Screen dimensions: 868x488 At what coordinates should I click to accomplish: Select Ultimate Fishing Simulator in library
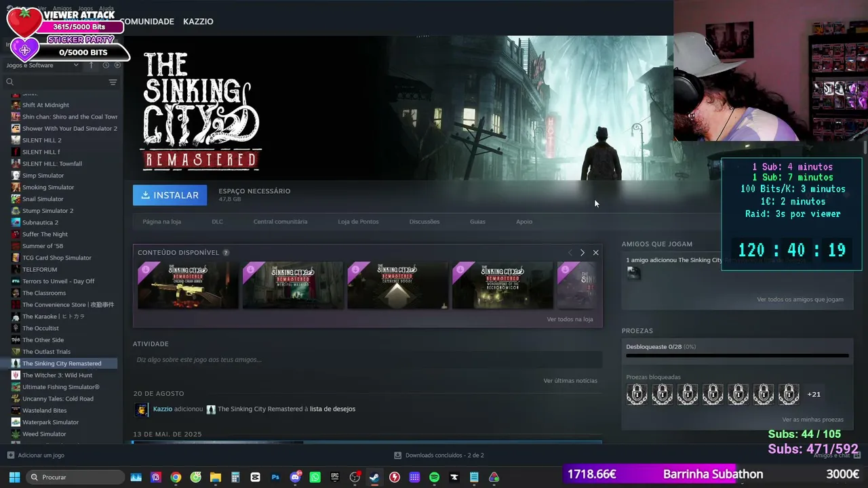coord(61,387)
